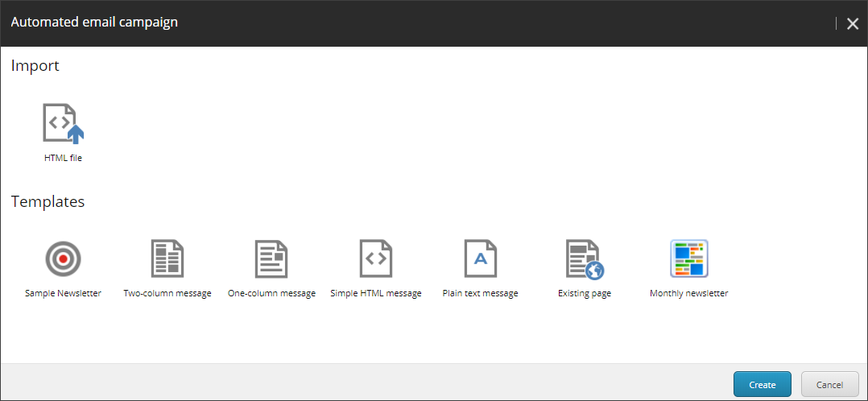Click the Import section heading
The width and height of the screenshot is (868, 401).
pos(35,66)
